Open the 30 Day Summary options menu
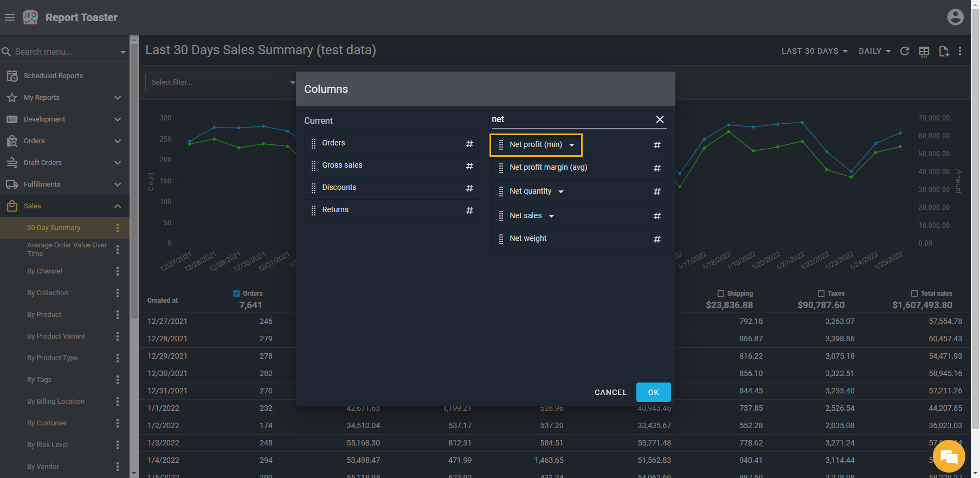 pyautogui.click(x=118, y=228)
